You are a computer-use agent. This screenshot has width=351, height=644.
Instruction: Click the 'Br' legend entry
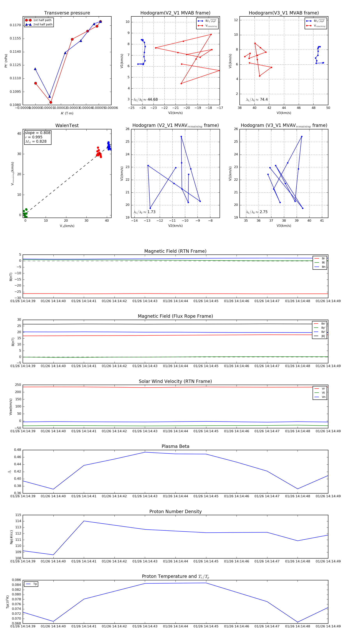point(320,259)
